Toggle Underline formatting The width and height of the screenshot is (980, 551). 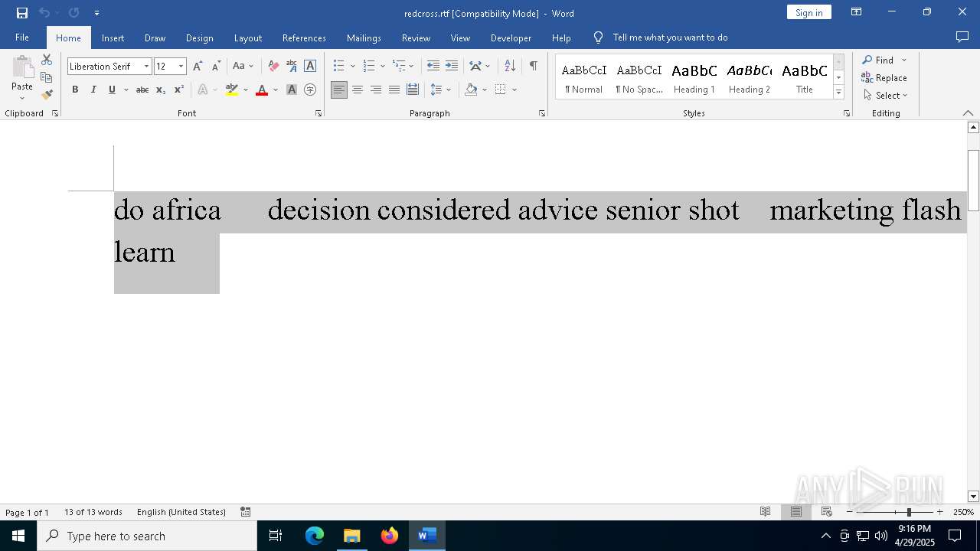click(x=112, y=90)
